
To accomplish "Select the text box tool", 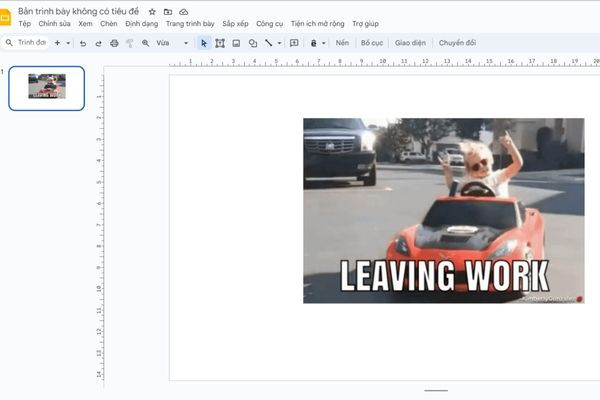I will [x=220, y=43].
